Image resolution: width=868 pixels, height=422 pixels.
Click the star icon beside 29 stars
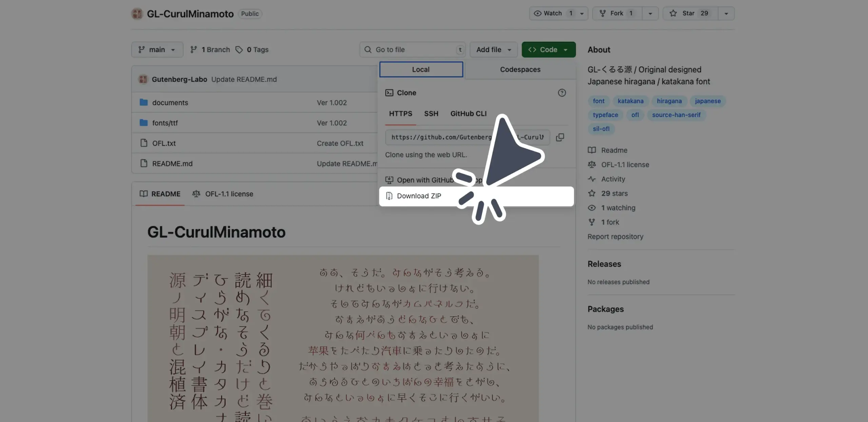point(592,193)
